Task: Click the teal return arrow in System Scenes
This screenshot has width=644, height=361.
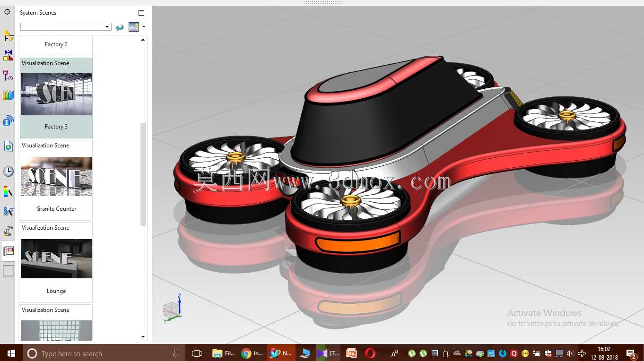Action: coord(120,27)
